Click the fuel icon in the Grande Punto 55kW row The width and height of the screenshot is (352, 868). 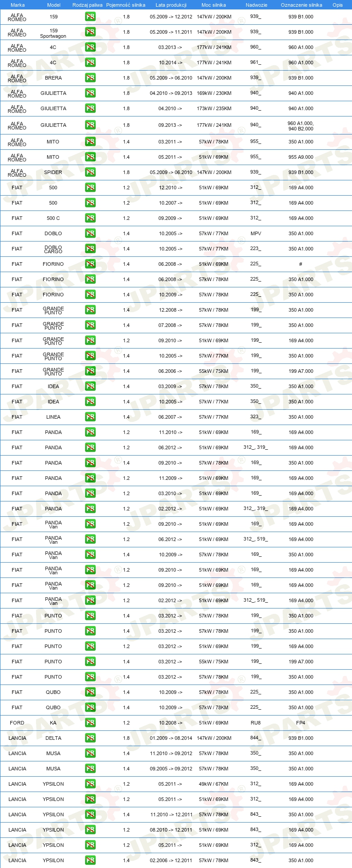[x=90, y=371]
